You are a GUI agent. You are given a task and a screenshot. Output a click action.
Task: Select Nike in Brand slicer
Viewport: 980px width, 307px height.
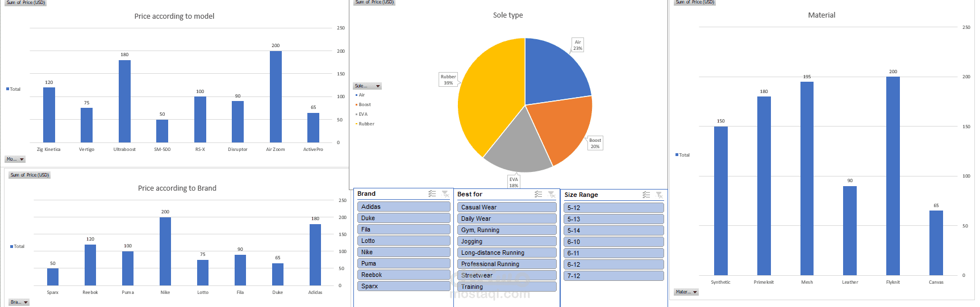click(404, 252)
